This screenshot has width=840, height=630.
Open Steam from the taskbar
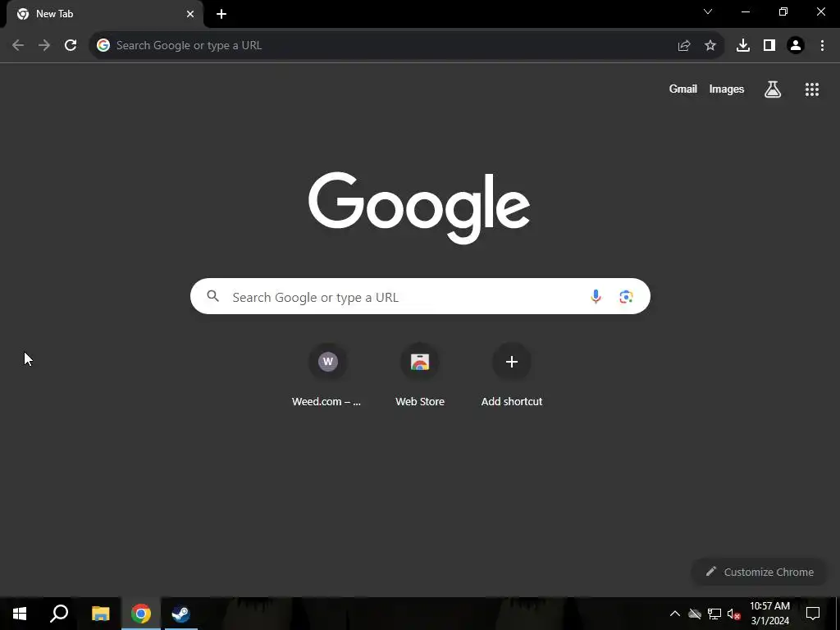point(180,614)
